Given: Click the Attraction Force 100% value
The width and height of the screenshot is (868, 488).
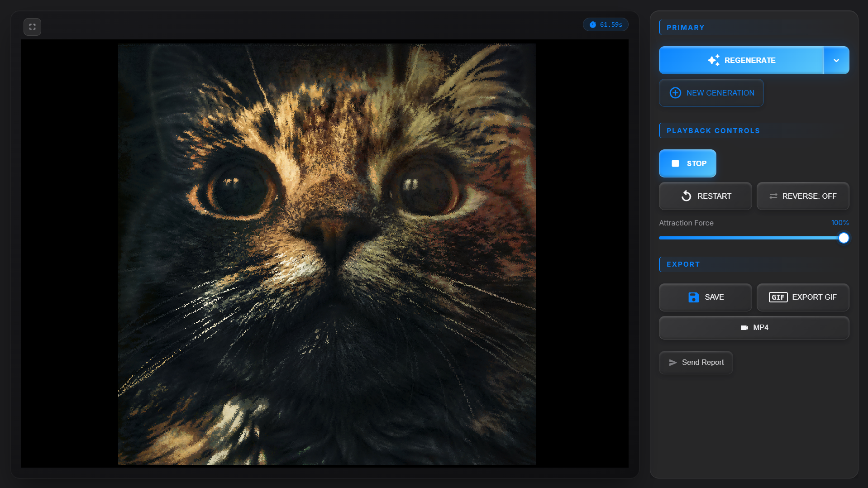Looking at the screenshot, I should [x=839, y=223].
